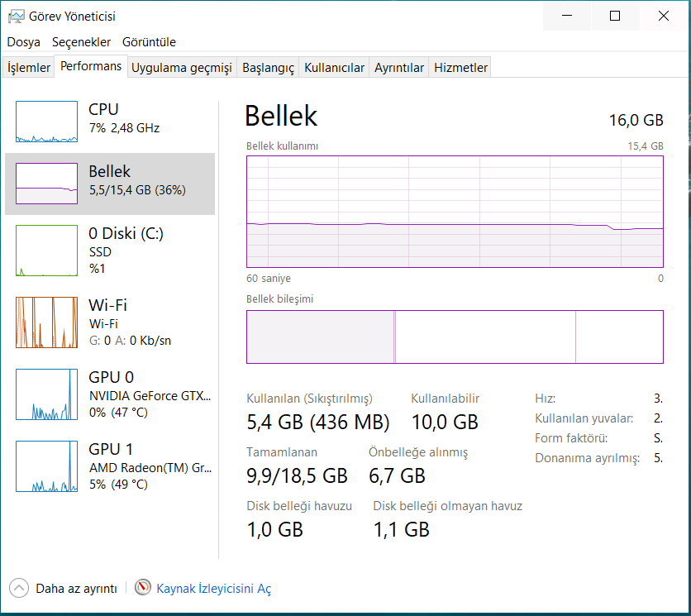Select the CPU usage mini graph
The image size is (691, 616).
(x=46, y=122)
